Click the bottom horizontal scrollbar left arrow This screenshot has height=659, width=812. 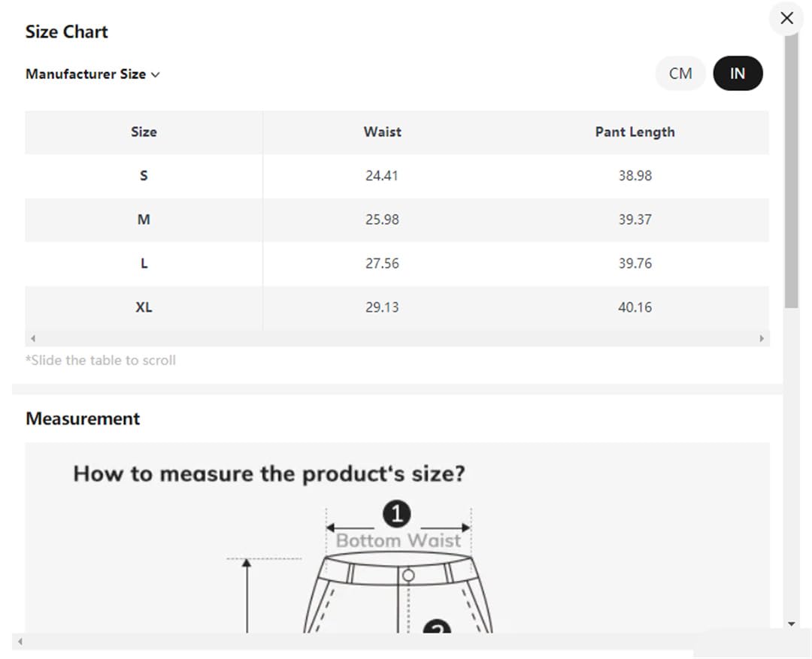tap(20, 642)
